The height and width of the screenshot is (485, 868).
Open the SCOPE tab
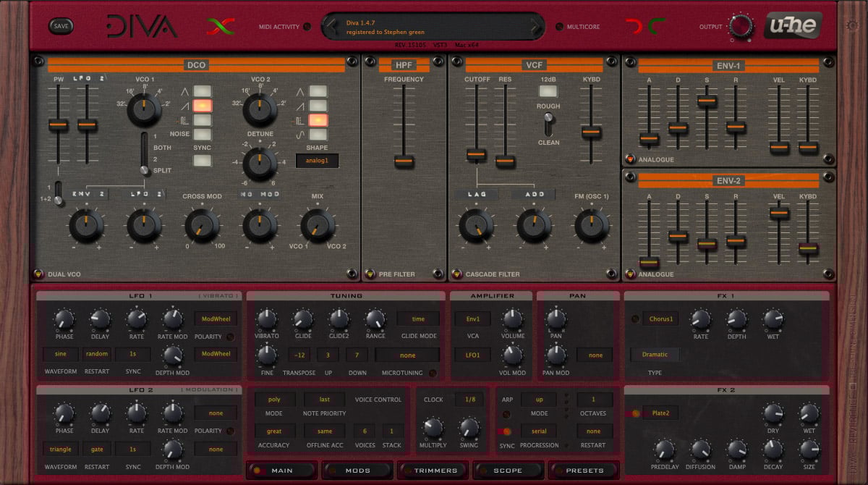(508, 471)
